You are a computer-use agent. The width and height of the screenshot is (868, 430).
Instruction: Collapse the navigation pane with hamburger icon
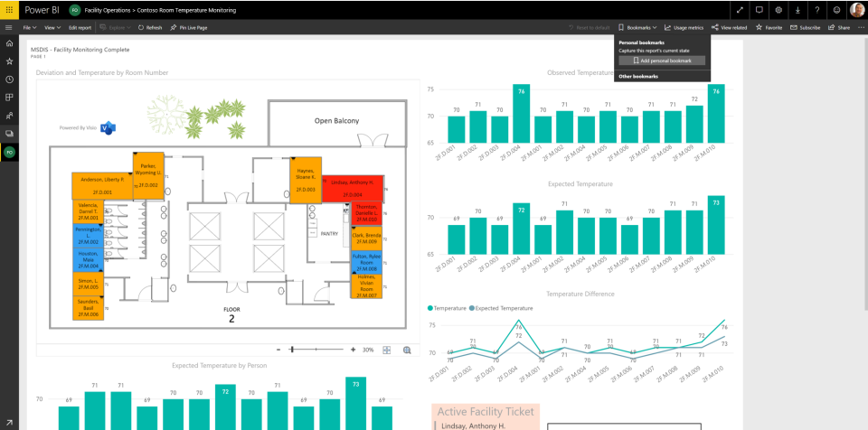click(x=9, y=27)
